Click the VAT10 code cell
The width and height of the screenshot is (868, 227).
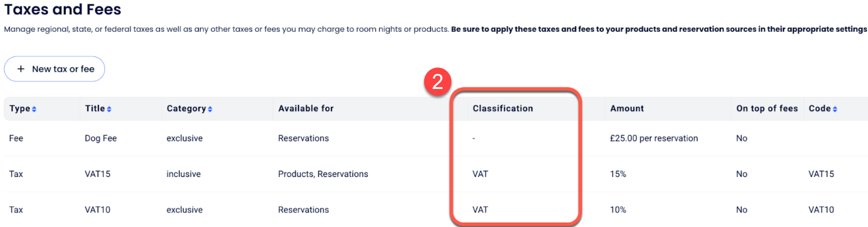(x=821, y=210)
